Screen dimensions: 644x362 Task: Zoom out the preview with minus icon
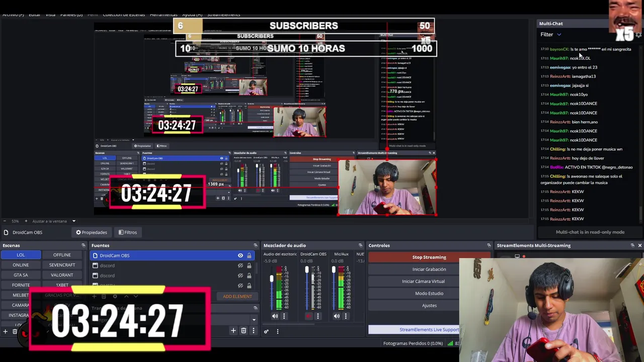click(x=5, y=221)
